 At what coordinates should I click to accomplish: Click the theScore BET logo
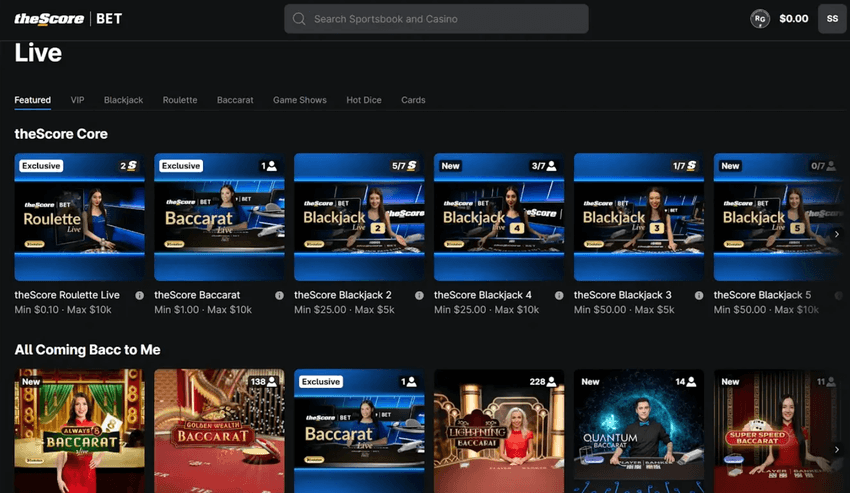pos(68,19)
